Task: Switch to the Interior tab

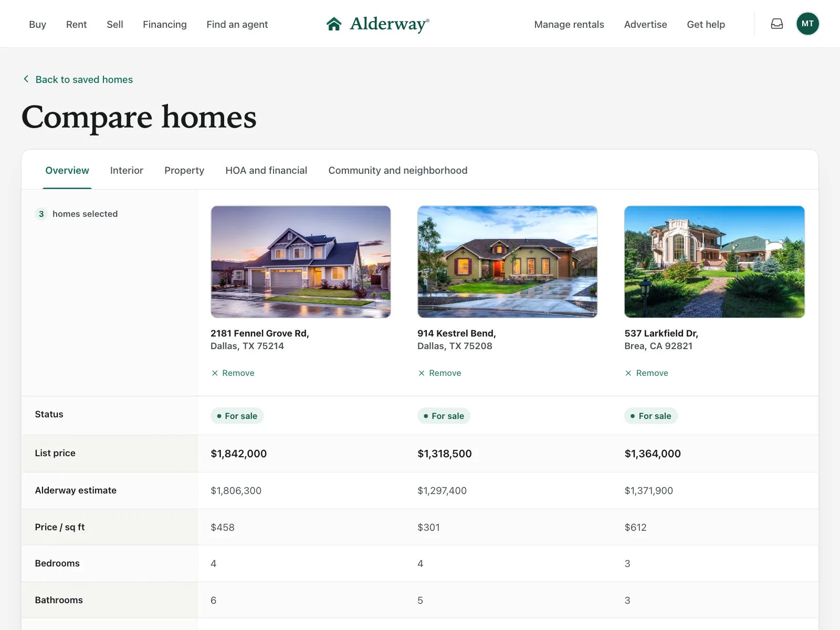Action: tap(127, 170)
